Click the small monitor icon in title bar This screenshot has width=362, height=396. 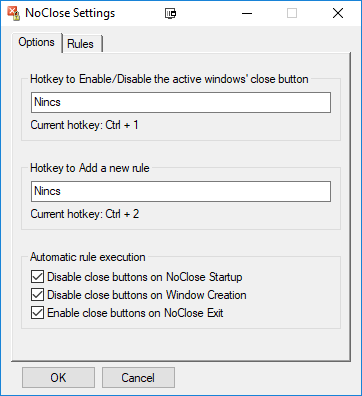coord(171,13)
